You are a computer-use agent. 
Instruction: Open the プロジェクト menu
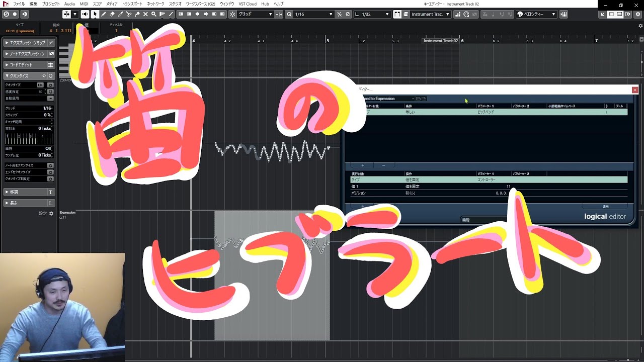tap(51, 4)
